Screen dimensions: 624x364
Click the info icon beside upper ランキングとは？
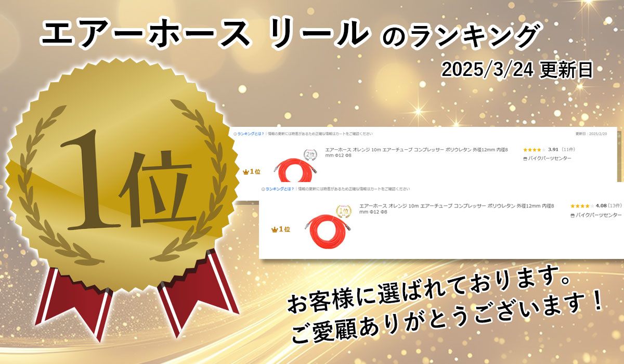click(x=235, y=134)
